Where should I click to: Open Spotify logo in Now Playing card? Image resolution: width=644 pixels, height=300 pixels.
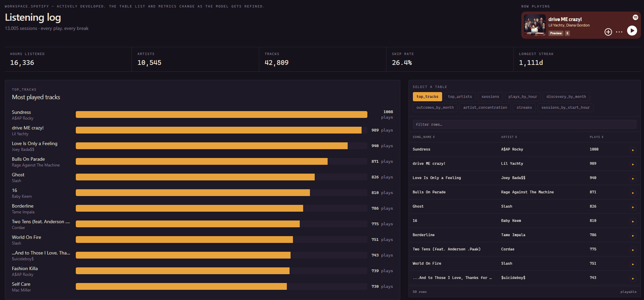pos(635,17)
